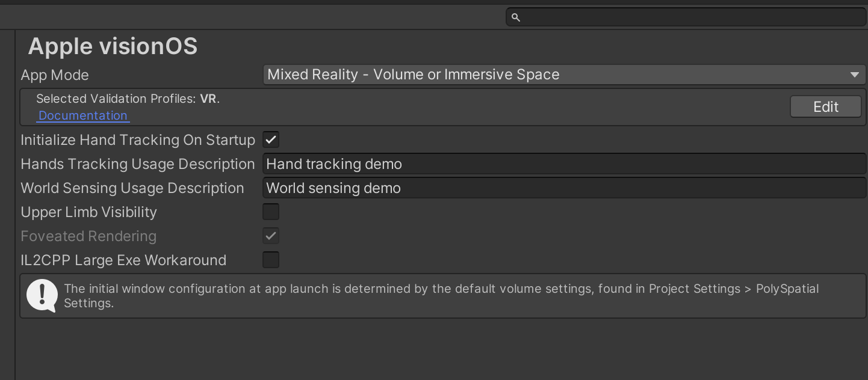868x380 pixels.
Task: Enable the IL2CPP Large Exe Workaround checkbox
Action: coord(271,260)
